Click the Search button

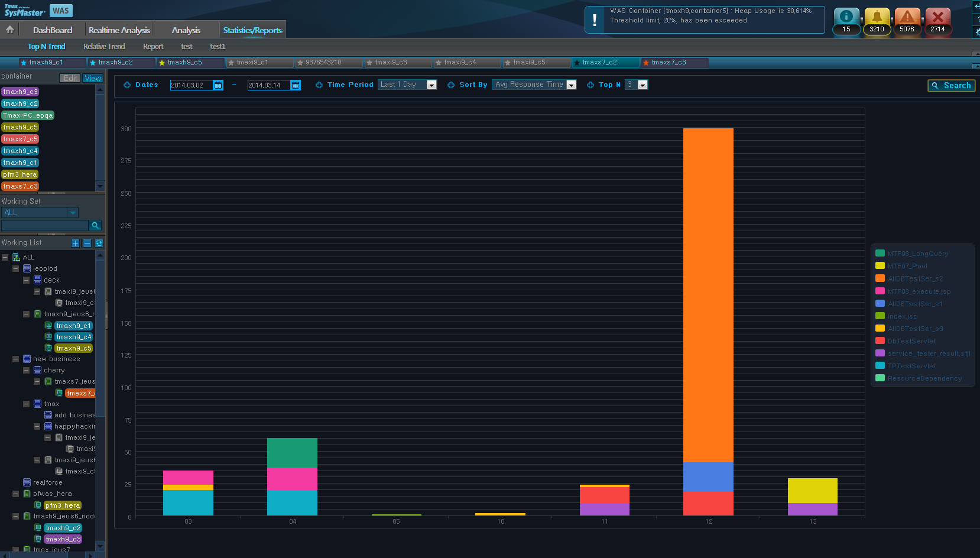click(951, 86)
